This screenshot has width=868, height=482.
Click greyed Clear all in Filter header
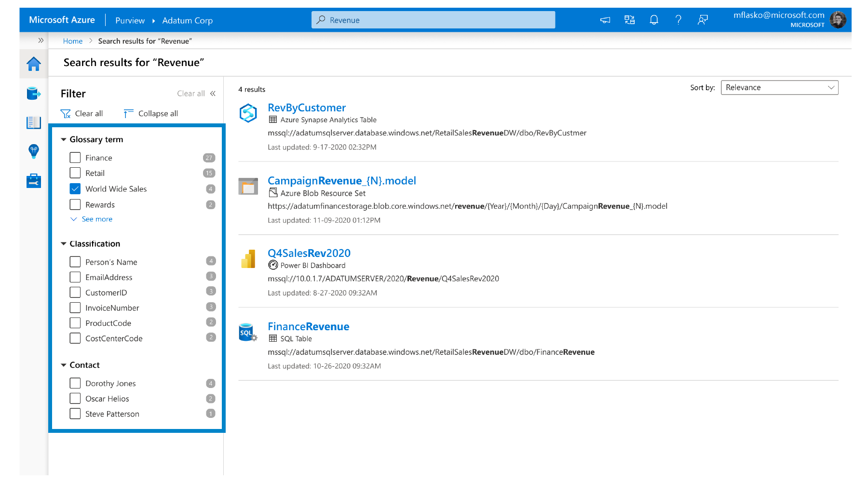[x=191, y=94]
